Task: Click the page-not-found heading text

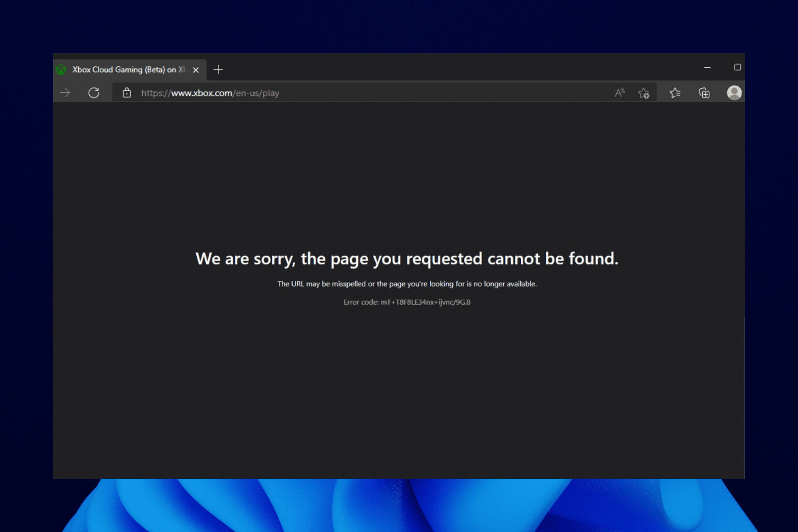Action: coord(407,259)
